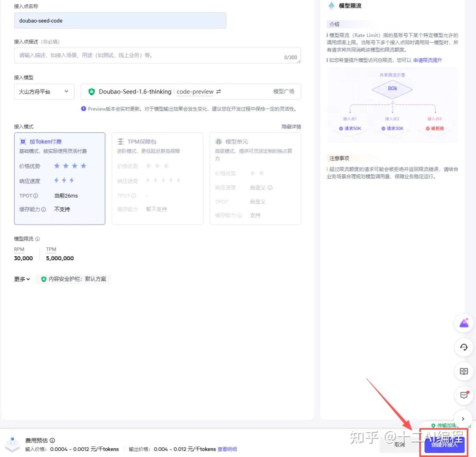476x457 pixels.
Task: Click the 创建并接入 create button
Action: 444,445
